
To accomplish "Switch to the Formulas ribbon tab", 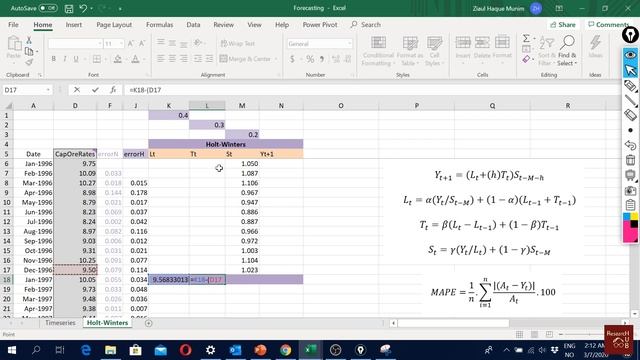I will (x=160, y=24).
